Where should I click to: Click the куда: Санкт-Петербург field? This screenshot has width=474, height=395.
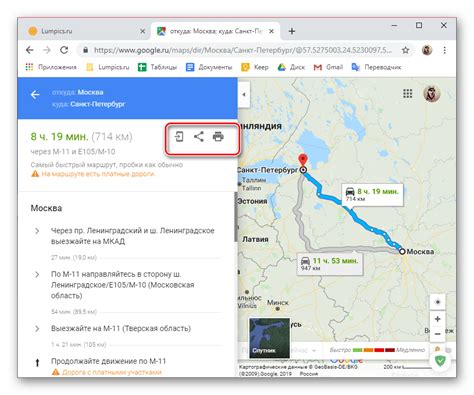click(89, 104)
